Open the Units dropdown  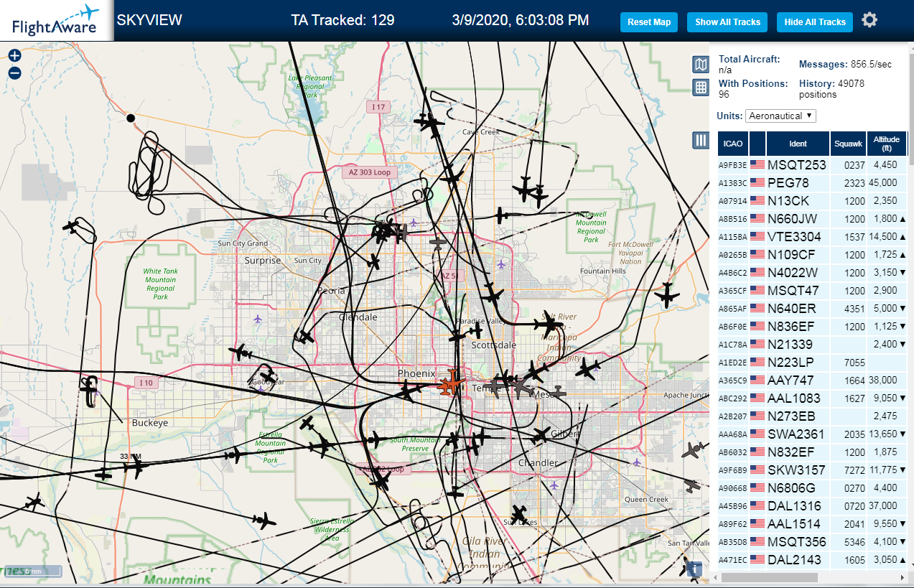coord(781,116)
